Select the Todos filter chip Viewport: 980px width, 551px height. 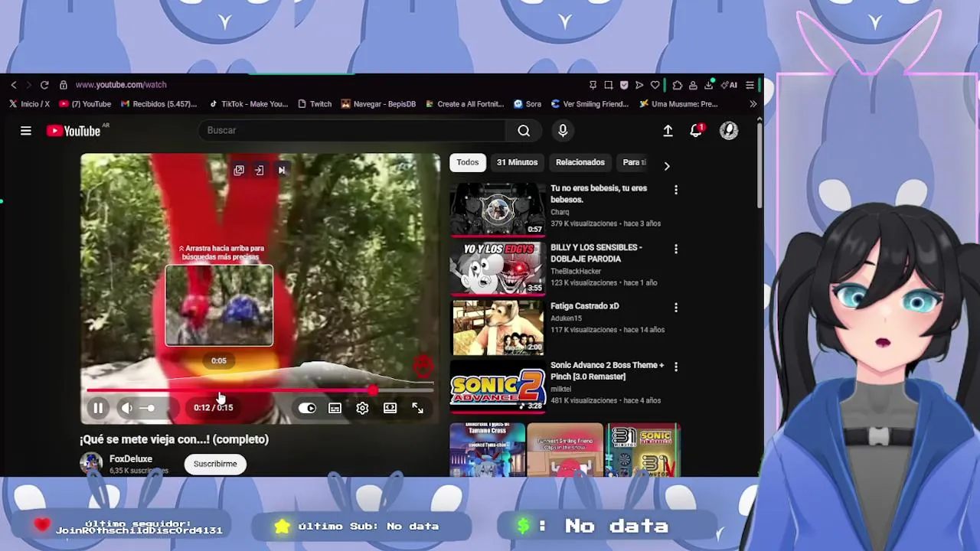(x=468, y=162)
